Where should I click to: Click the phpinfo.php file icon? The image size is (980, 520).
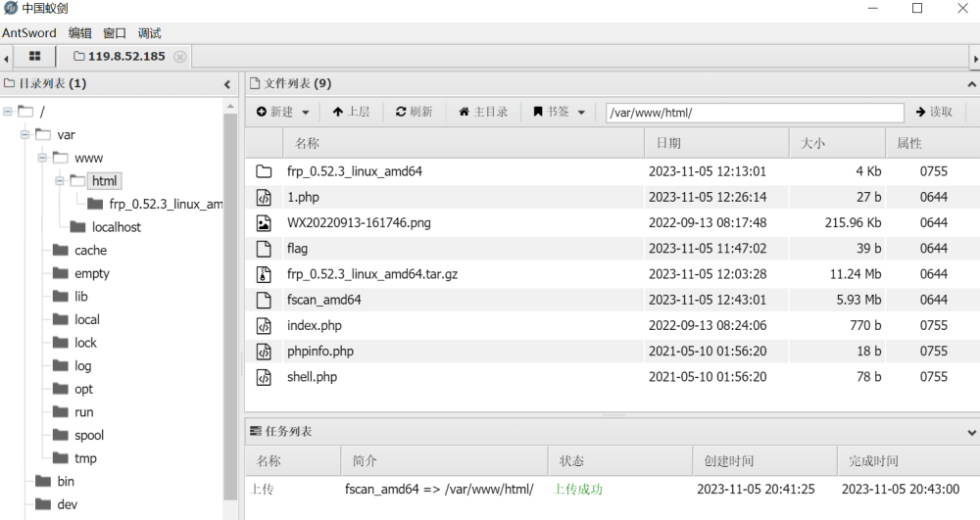pos(265,351)
